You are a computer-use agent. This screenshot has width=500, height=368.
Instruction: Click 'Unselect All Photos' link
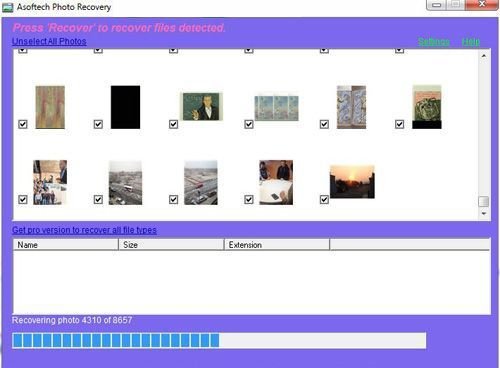click(x=49, y=41)
